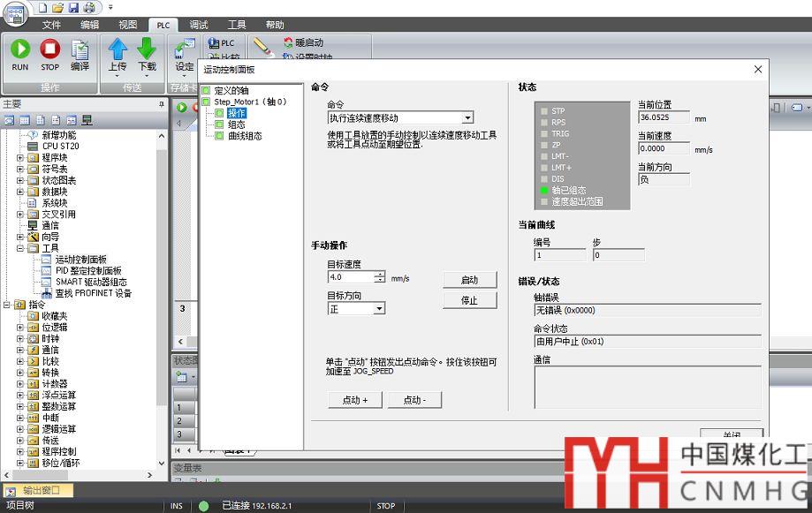Click the 停止 stop button
Image resolution: width=812 pixels, height=513 pixels.
470,300
